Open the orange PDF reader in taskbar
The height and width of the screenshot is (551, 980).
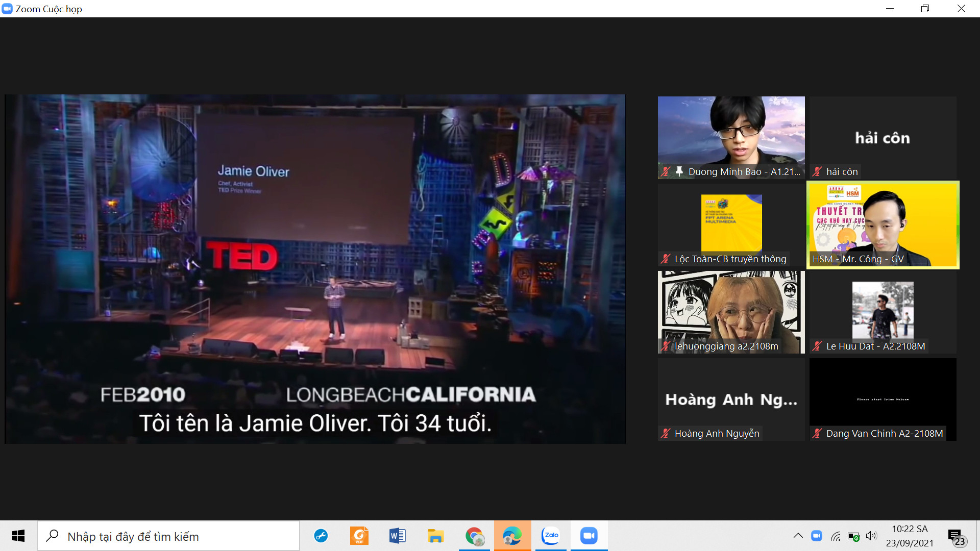[x=359, y=536]
